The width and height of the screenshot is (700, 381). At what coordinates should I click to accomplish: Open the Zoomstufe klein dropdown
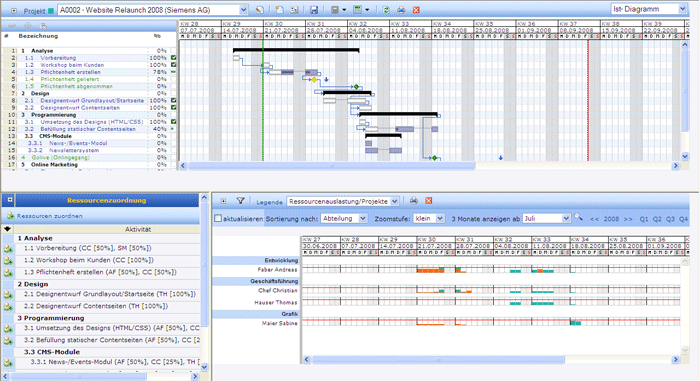[429, 218]
